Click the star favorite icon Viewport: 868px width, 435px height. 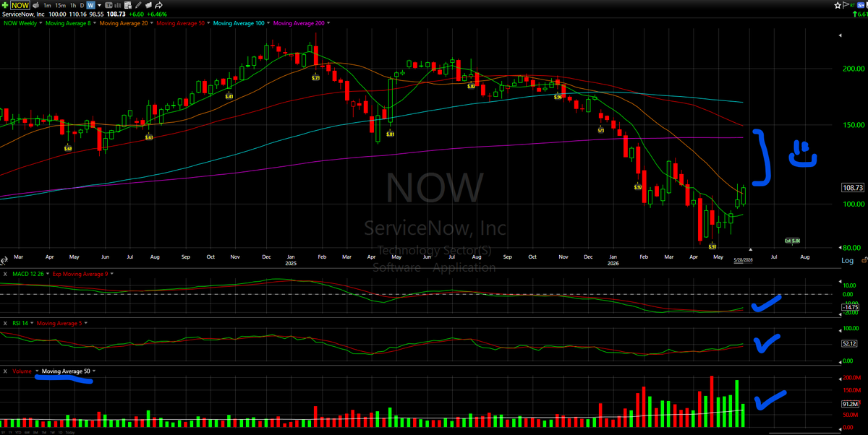click(838, 5)
